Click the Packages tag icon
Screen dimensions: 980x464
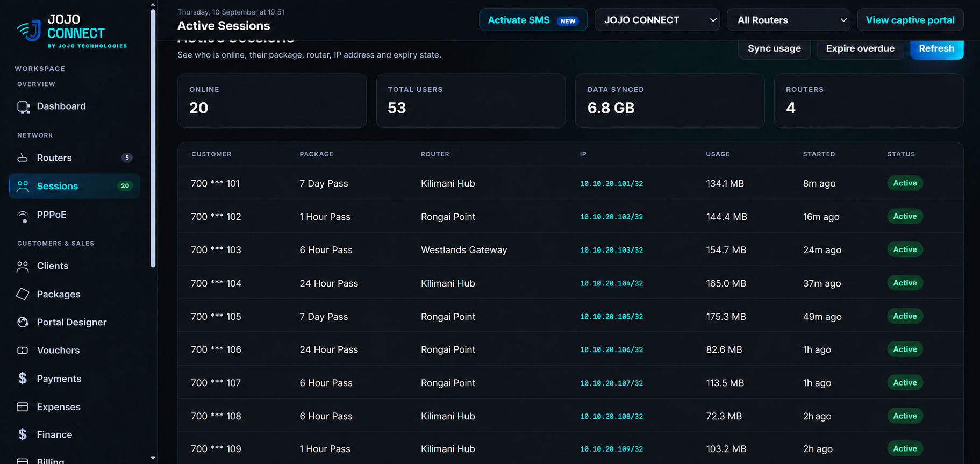[x=23, y=294]
